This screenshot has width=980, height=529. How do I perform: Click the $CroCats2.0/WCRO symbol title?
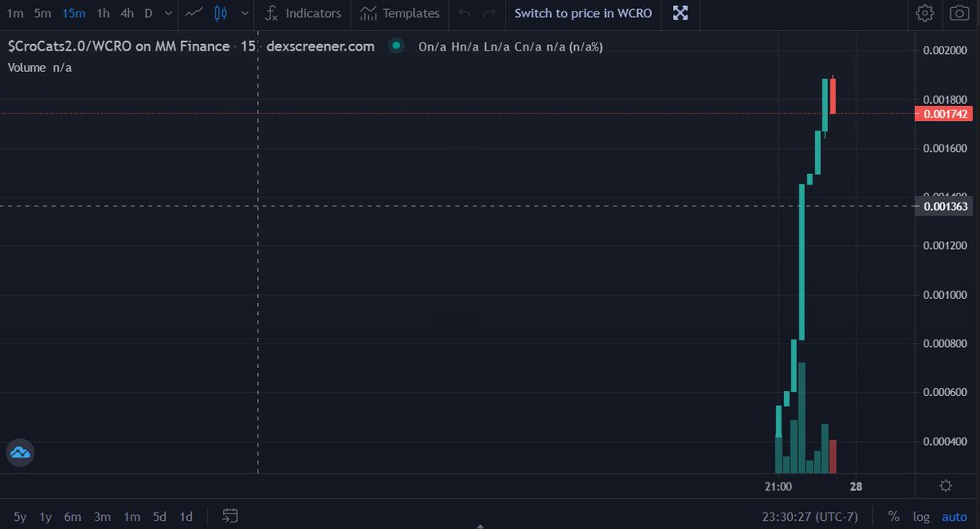[x=118, y=47]
